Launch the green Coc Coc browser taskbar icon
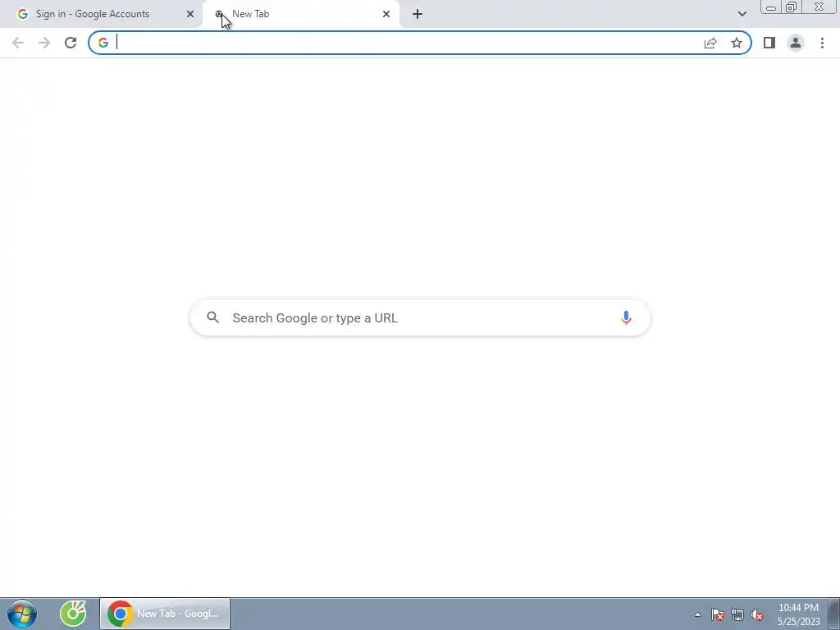This screenshot has width=840, height=630. 73,614
